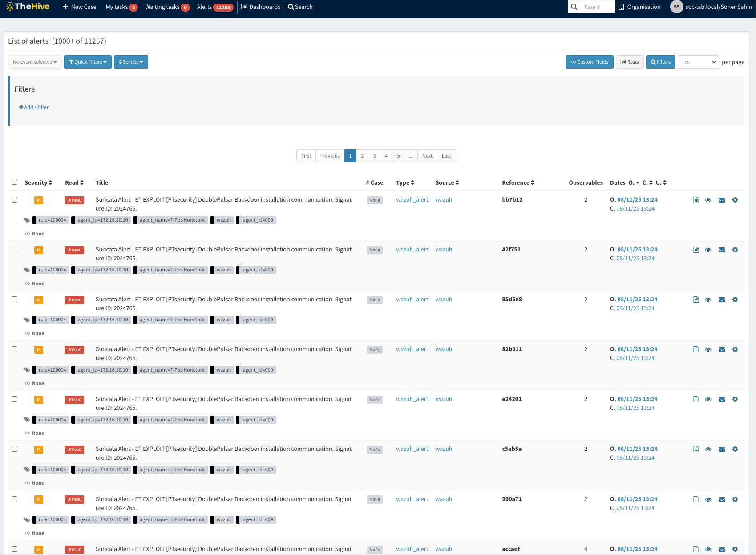The image size is (756, 555).
Task: Check the checkbox for alert bb7b12
Action: (15, 200)
